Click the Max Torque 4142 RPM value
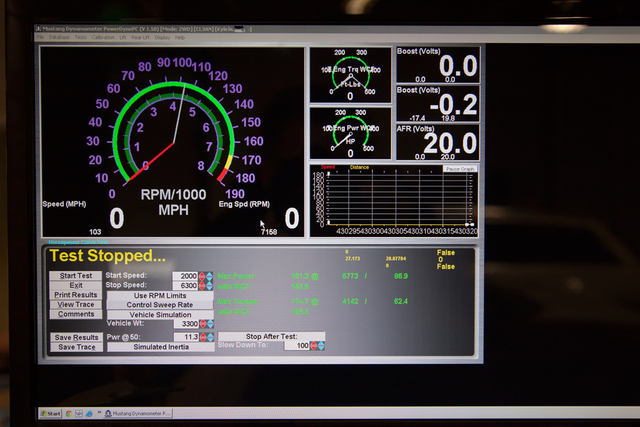 click(350, 301)
